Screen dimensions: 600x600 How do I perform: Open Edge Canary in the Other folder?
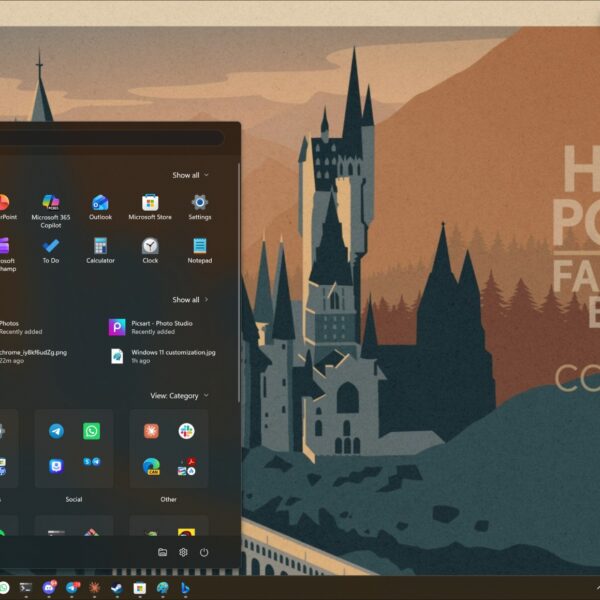tap(151, 466)
